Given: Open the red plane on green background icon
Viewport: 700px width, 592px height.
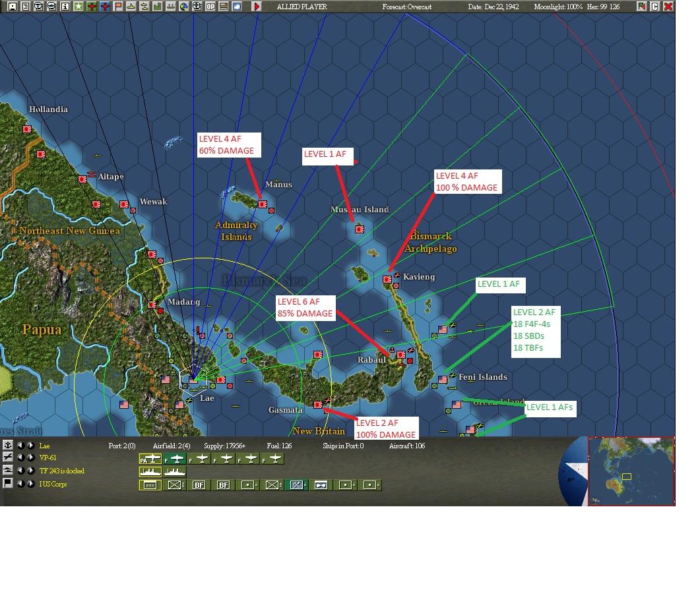Looking at the screenshot, I should pos(92,6).
